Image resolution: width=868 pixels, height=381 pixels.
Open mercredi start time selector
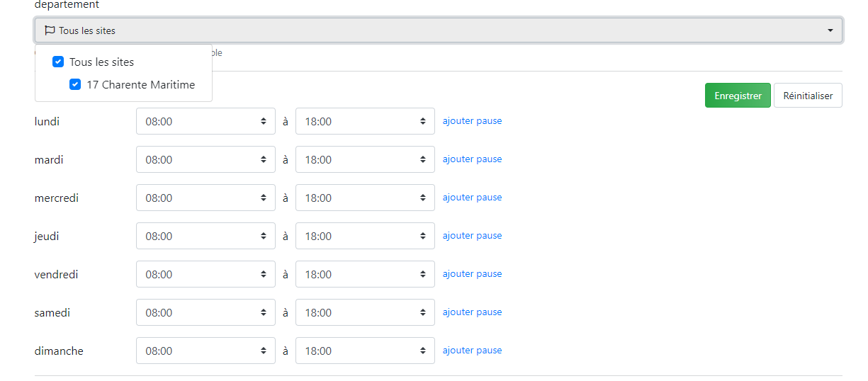[x=205, y=198]
